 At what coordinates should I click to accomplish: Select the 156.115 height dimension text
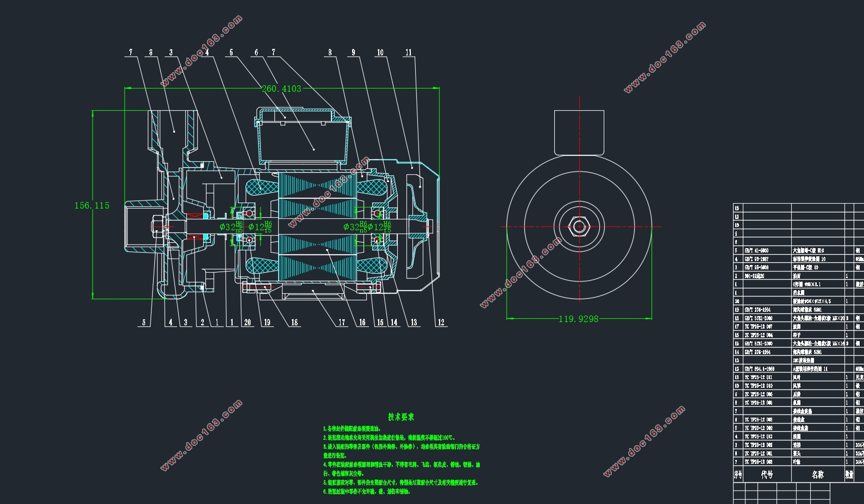tap(92, 205)
